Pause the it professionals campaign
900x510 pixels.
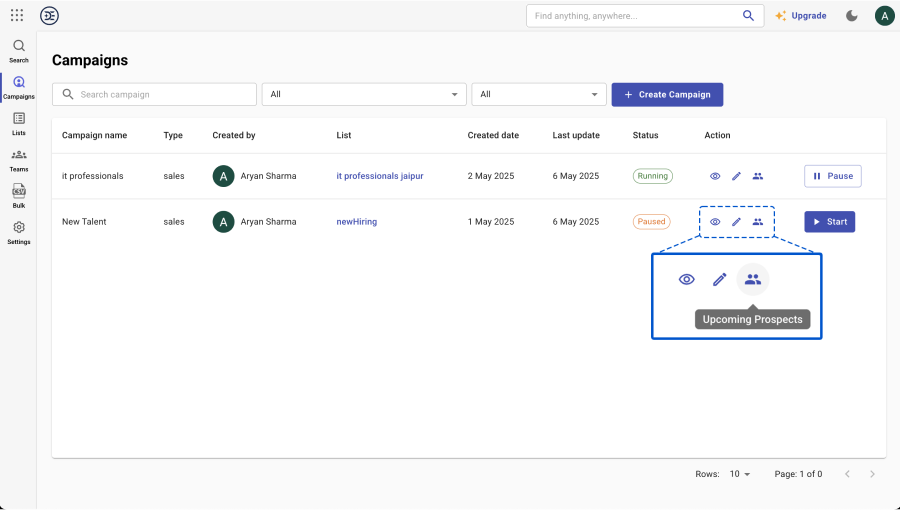tap(833, 176)
